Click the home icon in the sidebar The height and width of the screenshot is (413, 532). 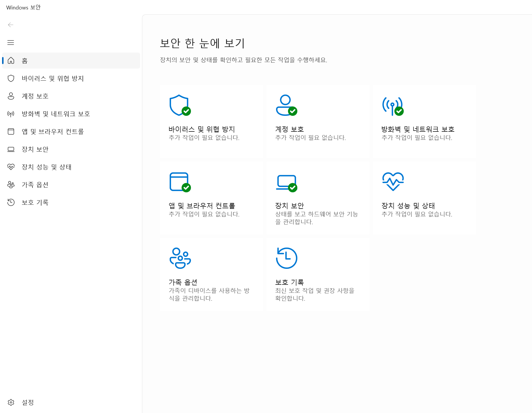[x=11, y=60]
